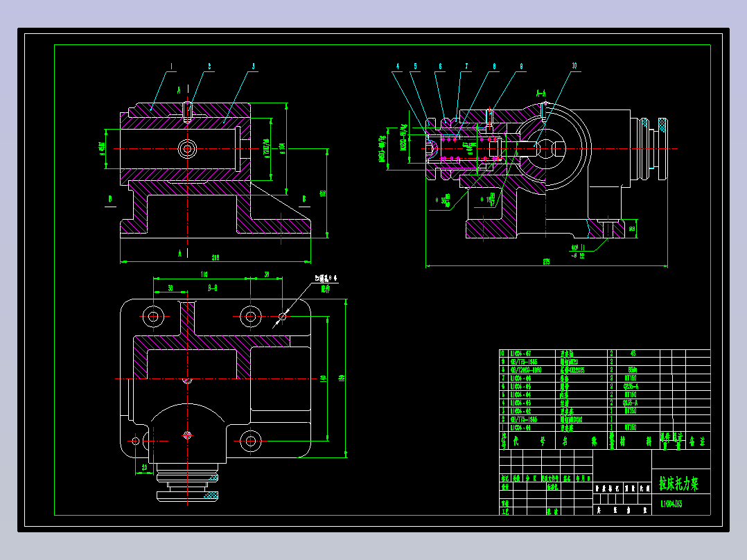The width and height of the screenshot is (747, 560).
Task: Click the drawing number L1004J03 in title block
Action: click(x=671, y=504)
